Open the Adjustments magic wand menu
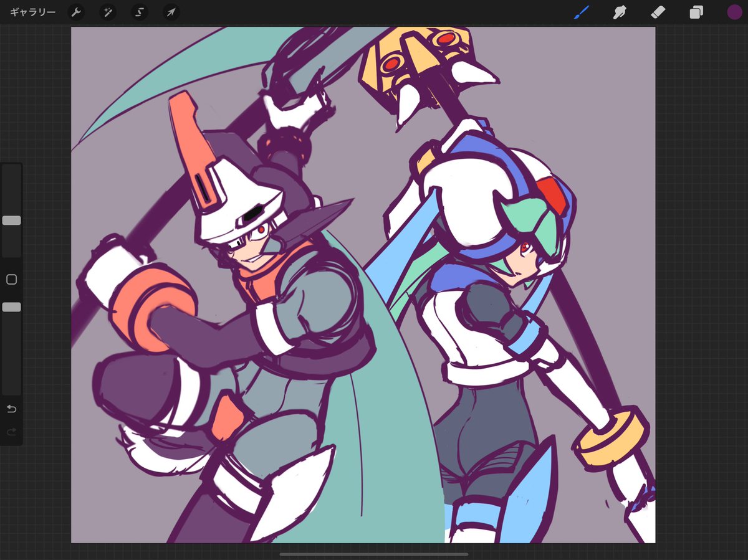The height and width of the screenshot is (560, 748). pos(108,12)
